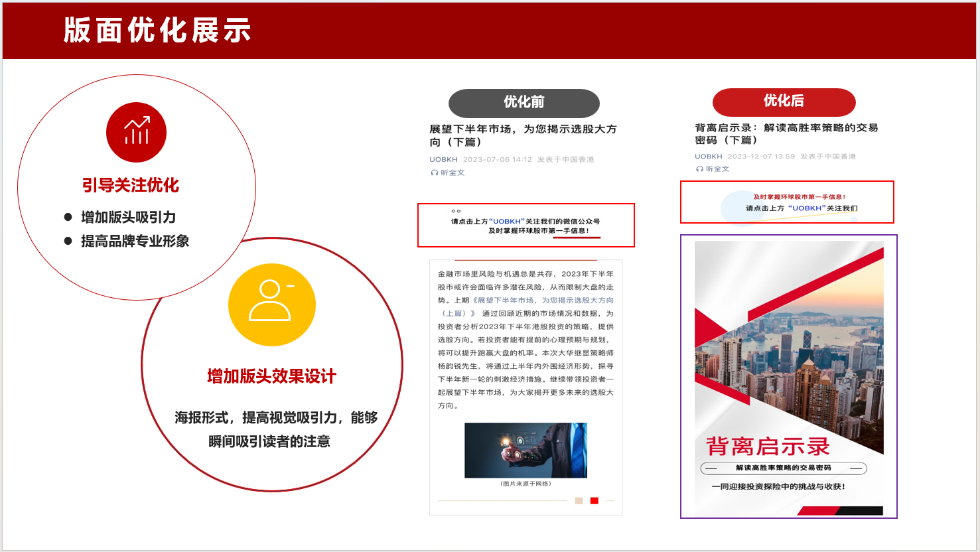Select the bullet text 增加版头吸引力
Viewport: 980px width, 552px height.
(129, 217)
